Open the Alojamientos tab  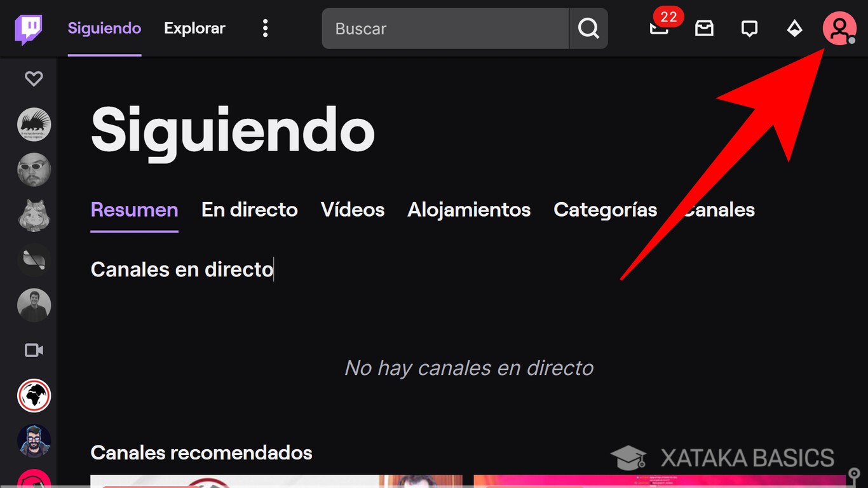[468, 210]
